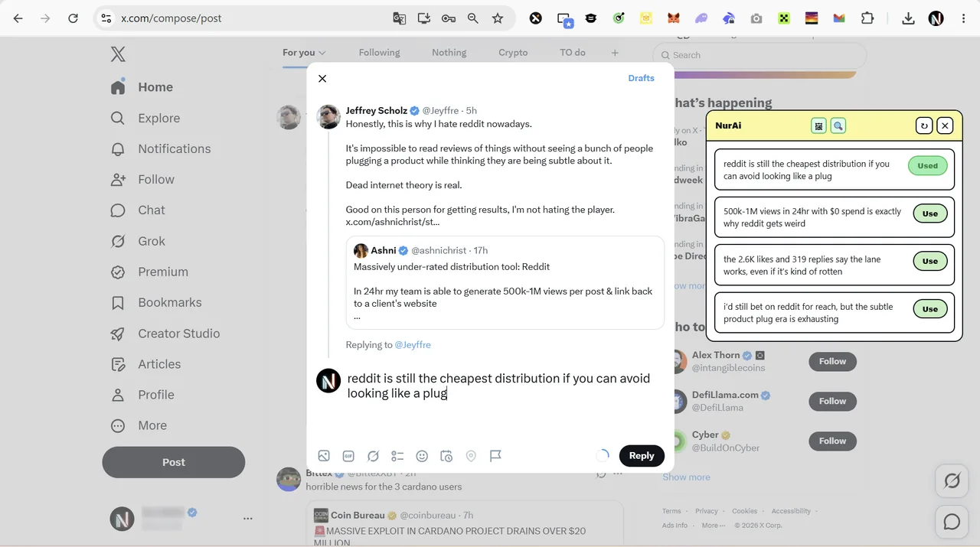980x547 pixels.
Task: Open the browser Extensions puzzle icon
Action: (867, 18)
